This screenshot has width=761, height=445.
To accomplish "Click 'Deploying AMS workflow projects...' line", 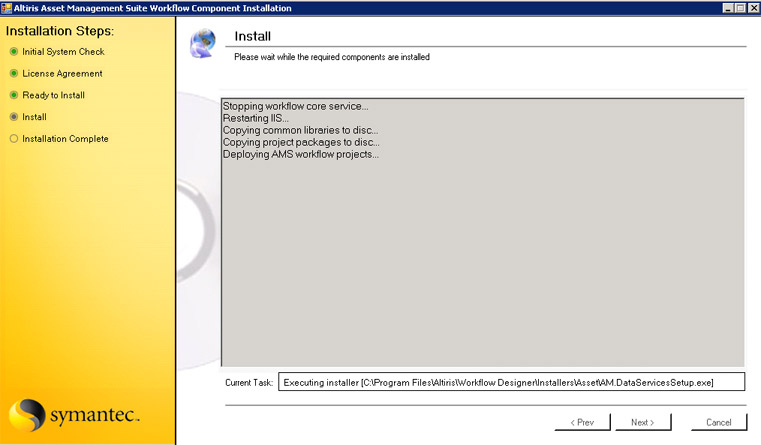I will pos(301,154).
